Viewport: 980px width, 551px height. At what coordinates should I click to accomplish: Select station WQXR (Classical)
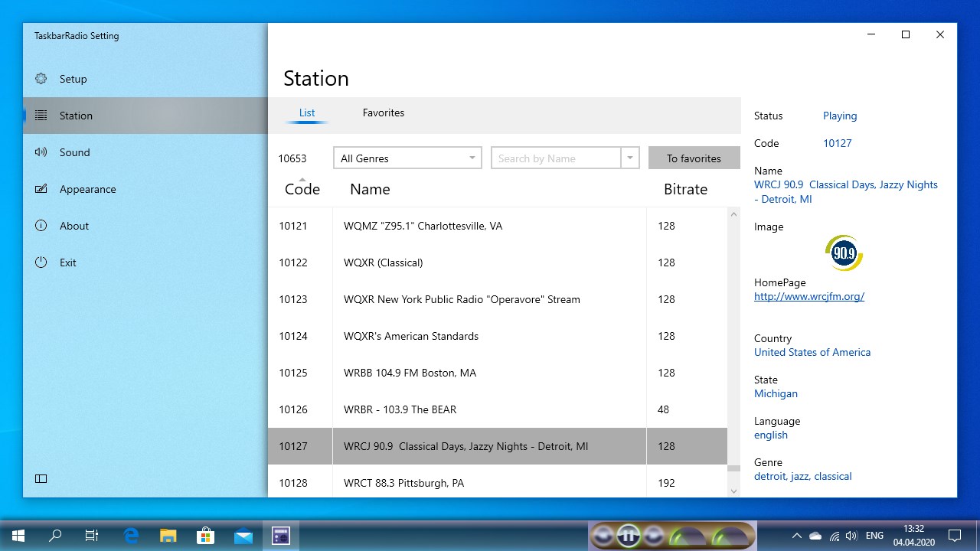(x=498, y=262)
